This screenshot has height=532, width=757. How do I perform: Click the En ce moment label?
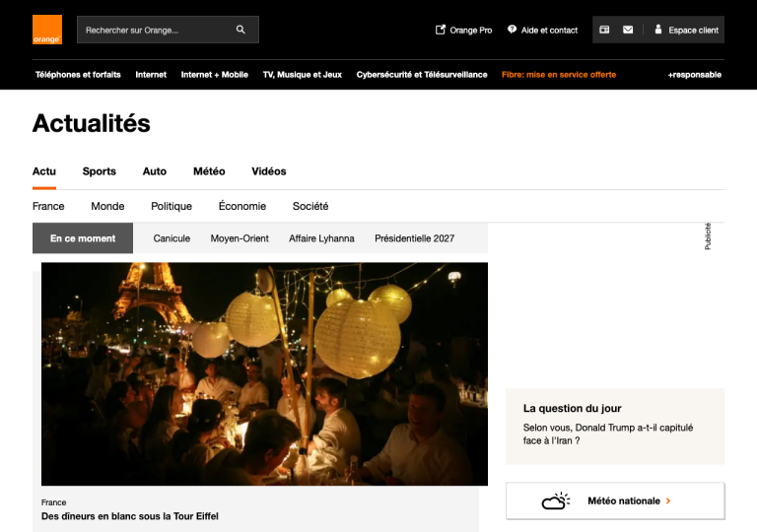point(83,238)
